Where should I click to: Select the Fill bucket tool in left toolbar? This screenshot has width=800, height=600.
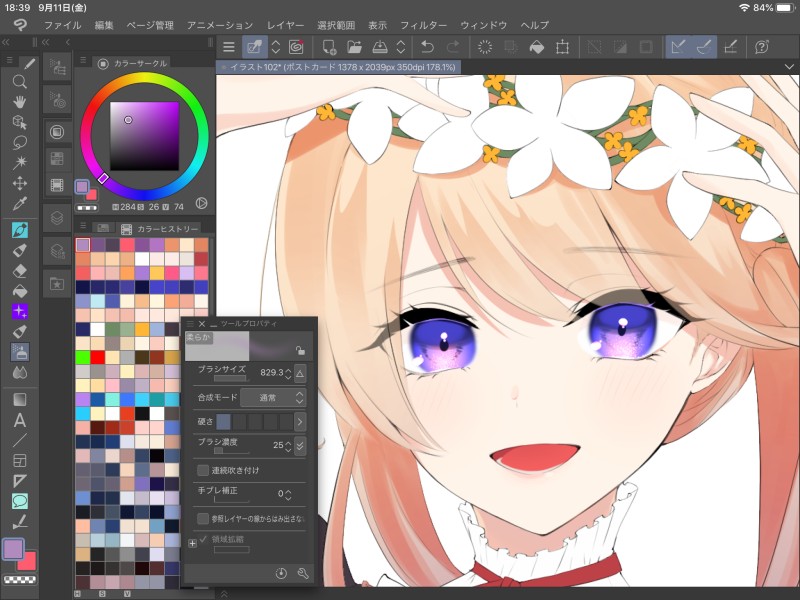(19, 291)
